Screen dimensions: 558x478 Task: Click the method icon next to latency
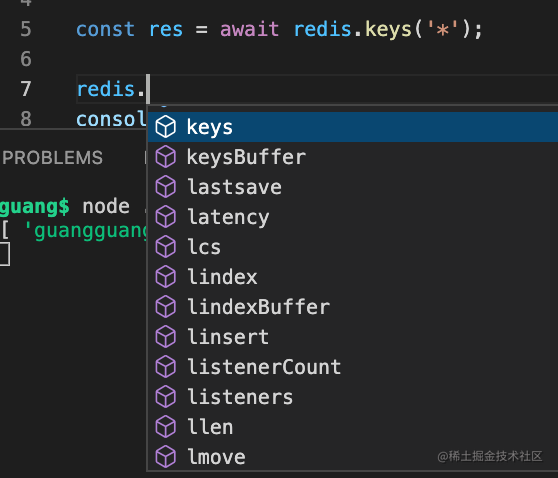165,217
